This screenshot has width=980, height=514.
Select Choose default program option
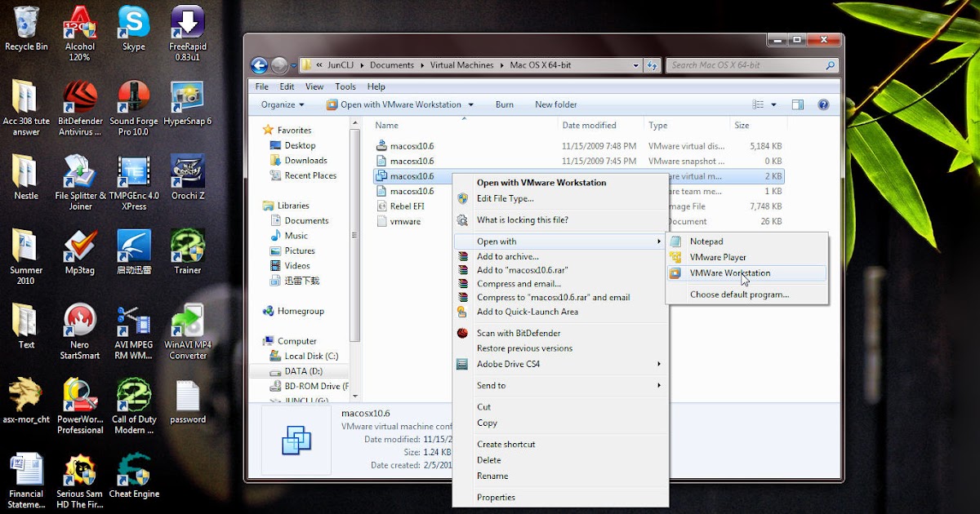click(746, 295)
